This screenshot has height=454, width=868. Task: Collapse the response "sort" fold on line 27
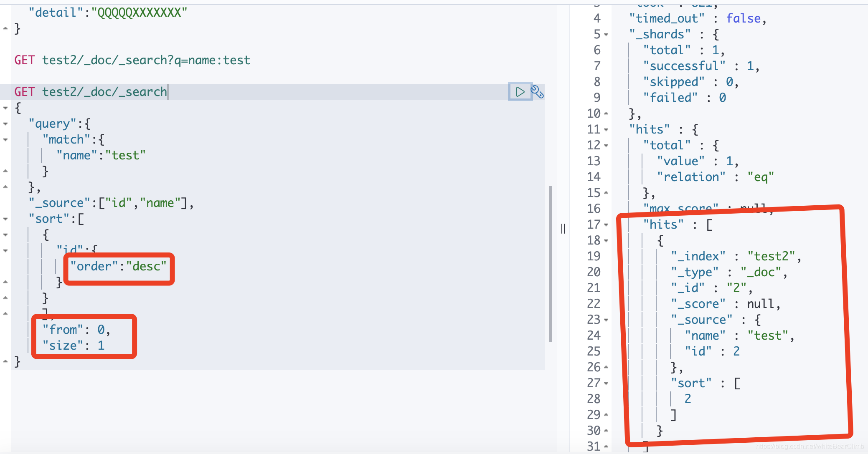(x=606, y=383)
